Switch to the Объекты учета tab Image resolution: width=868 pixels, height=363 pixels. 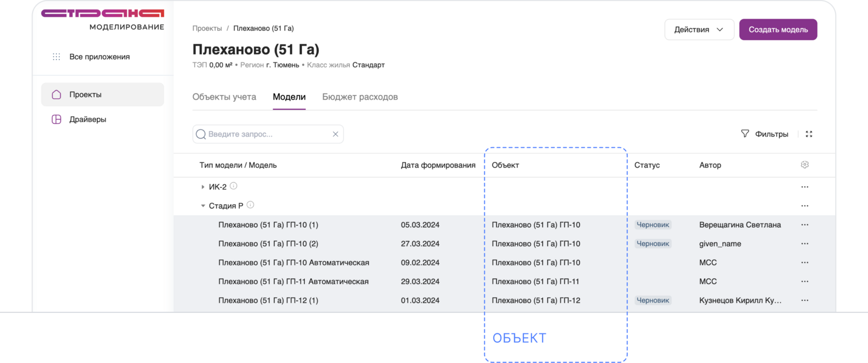tap(224, 97)
